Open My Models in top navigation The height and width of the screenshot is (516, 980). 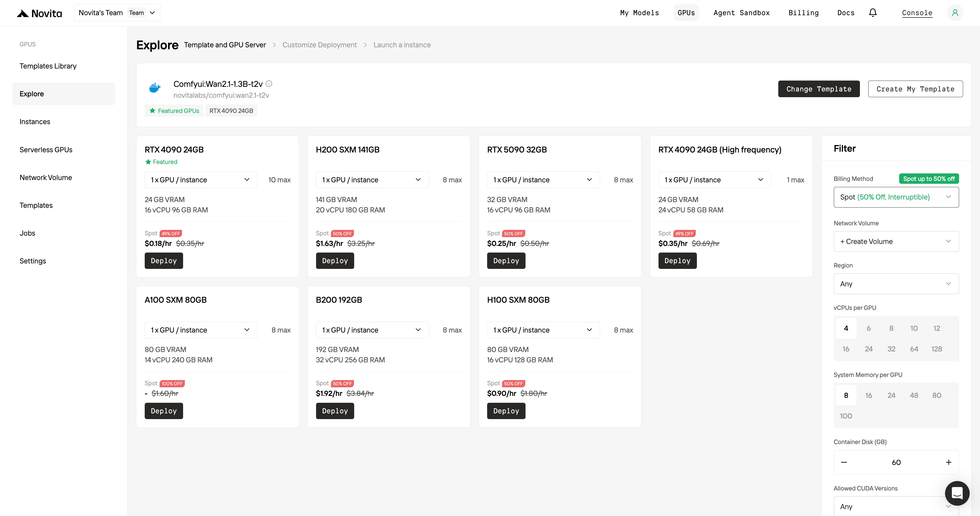tap(639, 13)
